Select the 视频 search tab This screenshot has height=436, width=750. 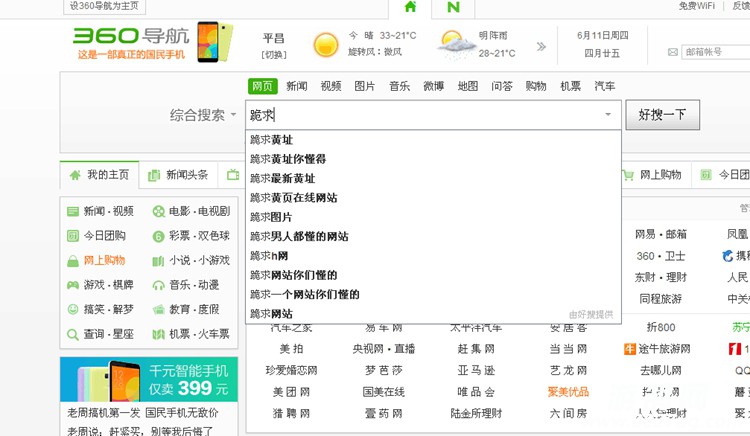(331, 86)
